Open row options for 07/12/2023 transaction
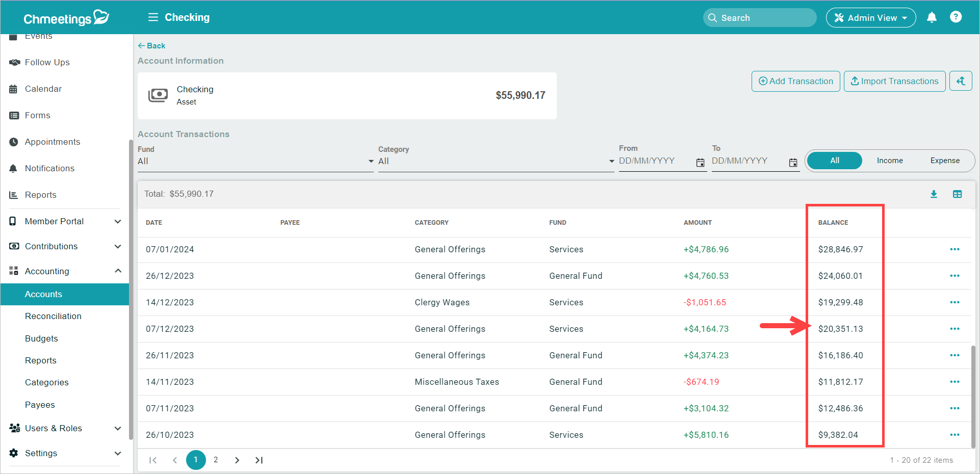The image size is (980, 474). point(955,329)
